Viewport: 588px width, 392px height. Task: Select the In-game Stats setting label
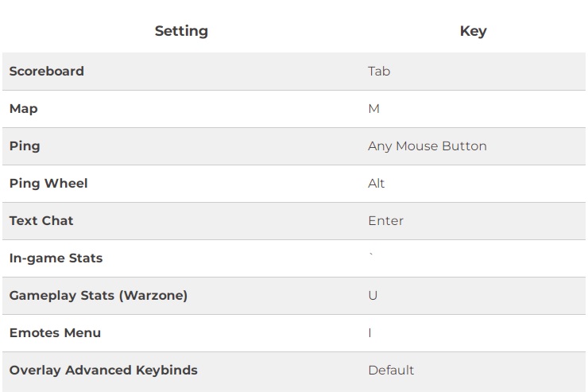(56, 258)
